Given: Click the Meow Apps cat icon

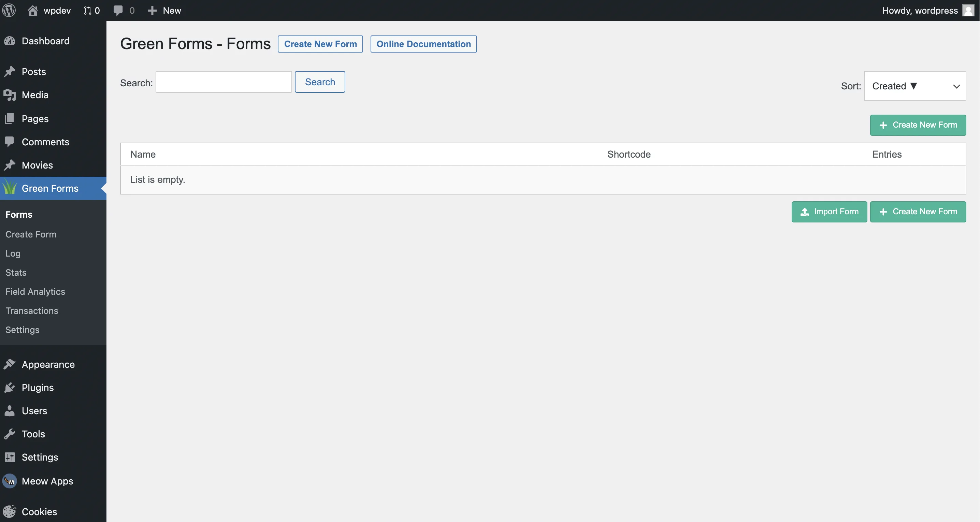Looking at the screenshot, I should coord(10,481).
